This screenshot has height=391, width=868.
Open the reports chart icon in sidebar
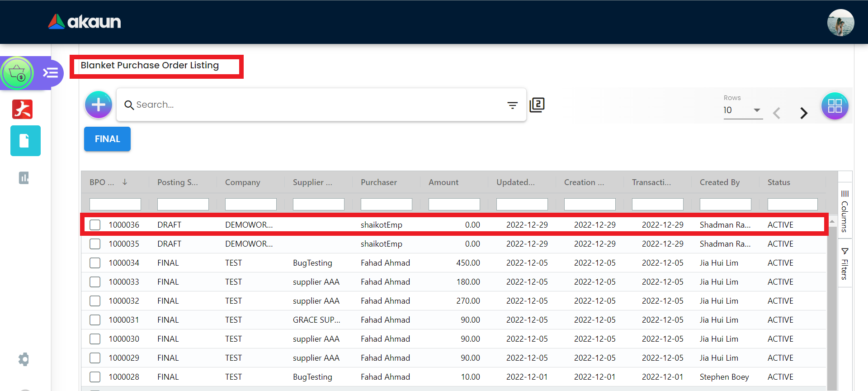24,178
